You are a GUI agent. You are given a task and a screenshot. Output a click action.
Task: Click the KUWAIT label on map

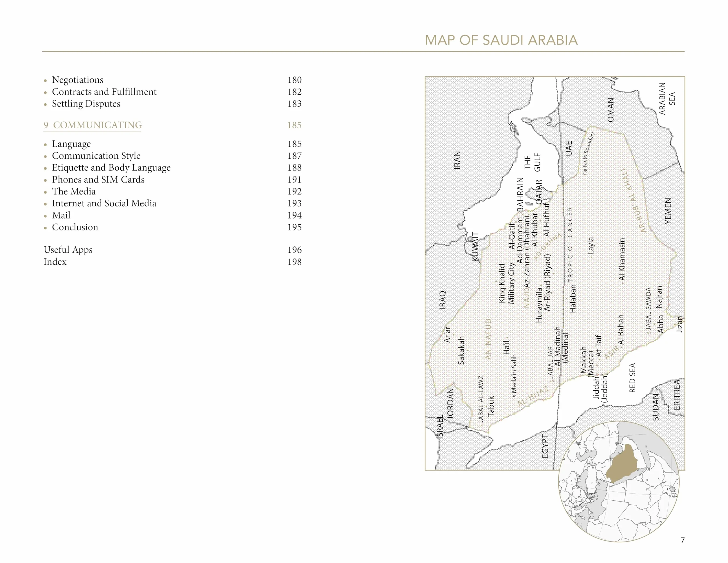(476, 246)
